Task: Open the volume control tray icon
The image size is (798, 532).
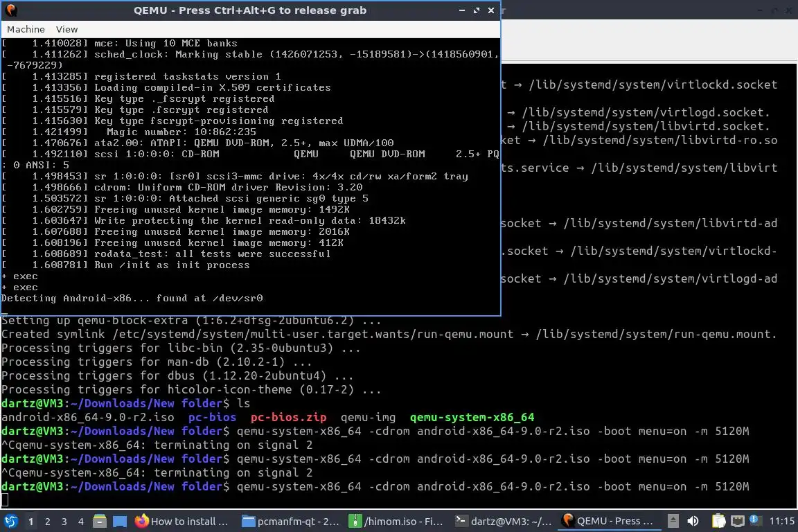Action: (x=693, y=522)
